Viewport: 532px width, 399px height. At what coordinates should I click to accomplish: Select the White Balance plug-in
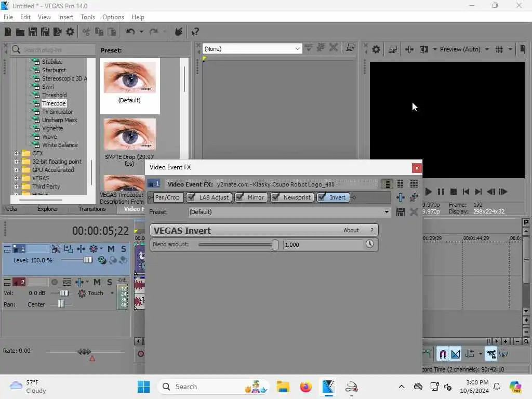point(60,145)
